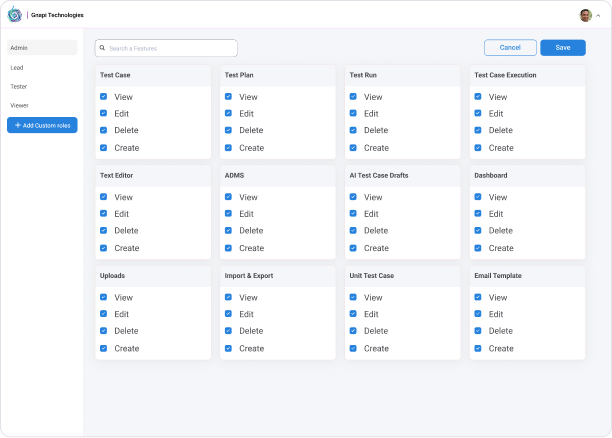Uncheck View under Unit Test Case
Screen dimensions: 612x438
[x=353, y=297]
